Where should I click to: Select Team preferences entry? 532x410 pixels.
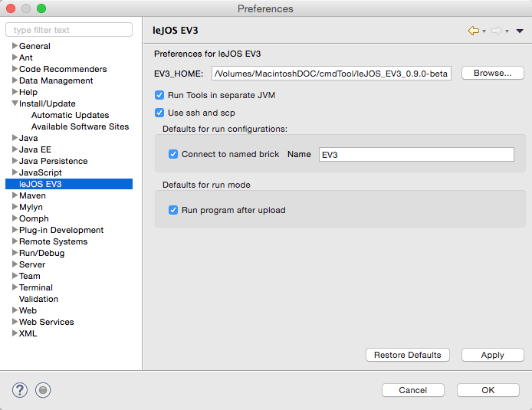(x=30, y=276)
